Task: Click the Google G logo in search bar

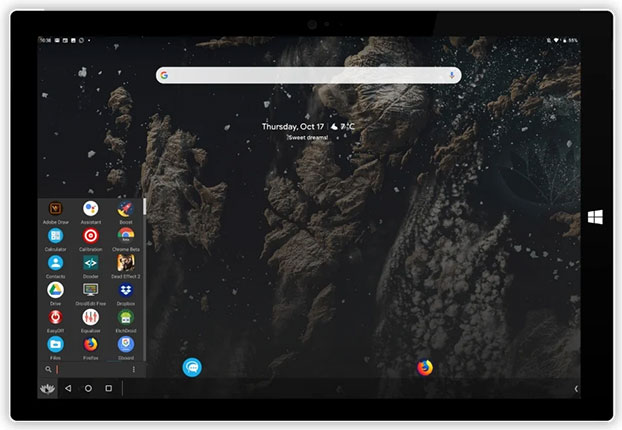Action: [164, 75]
